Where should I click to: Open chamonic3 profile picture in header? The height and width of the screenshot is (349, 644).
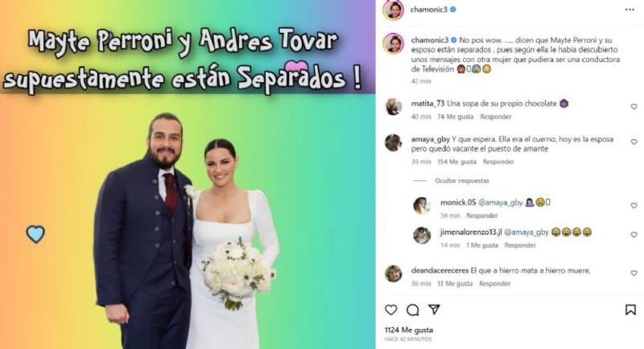click(393, 10)
